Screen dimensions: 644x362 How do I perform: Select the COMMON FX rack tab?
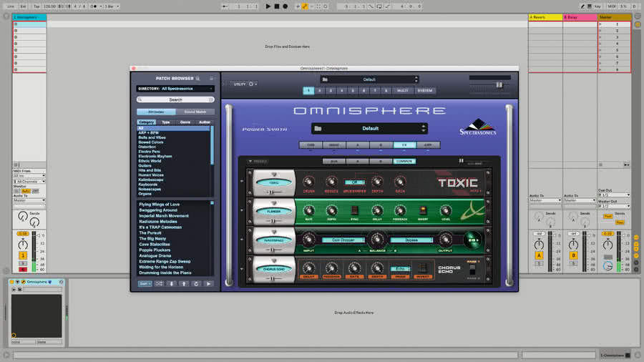tap(404, 161)
